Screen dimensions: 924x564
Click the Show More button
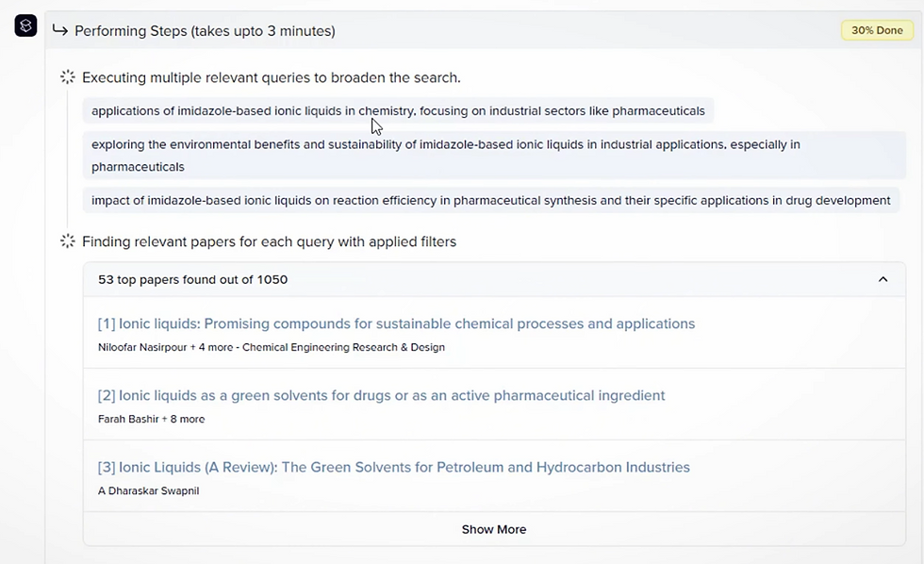(493, 529)
